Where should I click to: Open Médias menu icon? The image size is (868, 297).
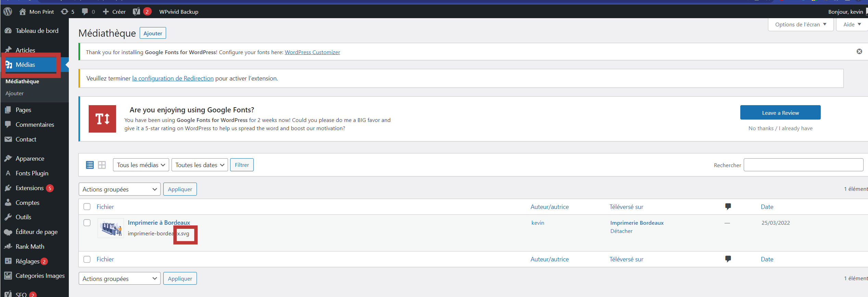coord(9,65)
